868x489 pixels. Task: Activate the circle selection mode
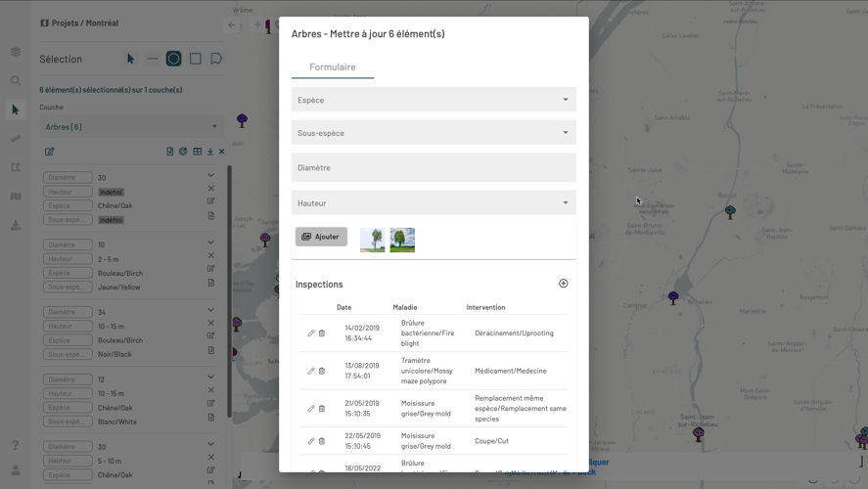point(173,59)
